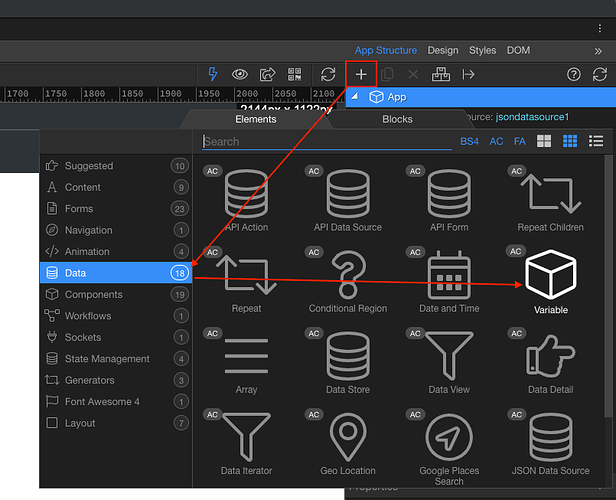The image size is (616, 500).
Task: Open the Font Awesome 4 category
Action: point(116,401)
